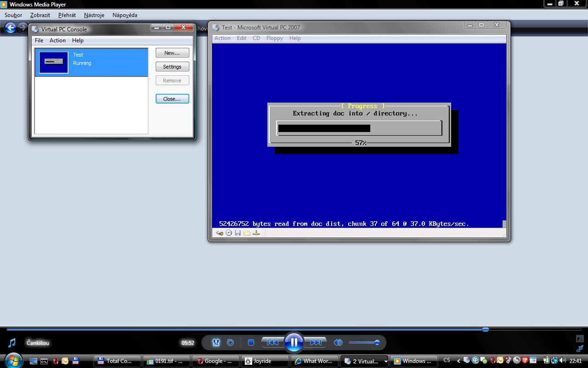Click the "Čankišou" artist name text
The image size is (588, 368).
pos(38,343)
